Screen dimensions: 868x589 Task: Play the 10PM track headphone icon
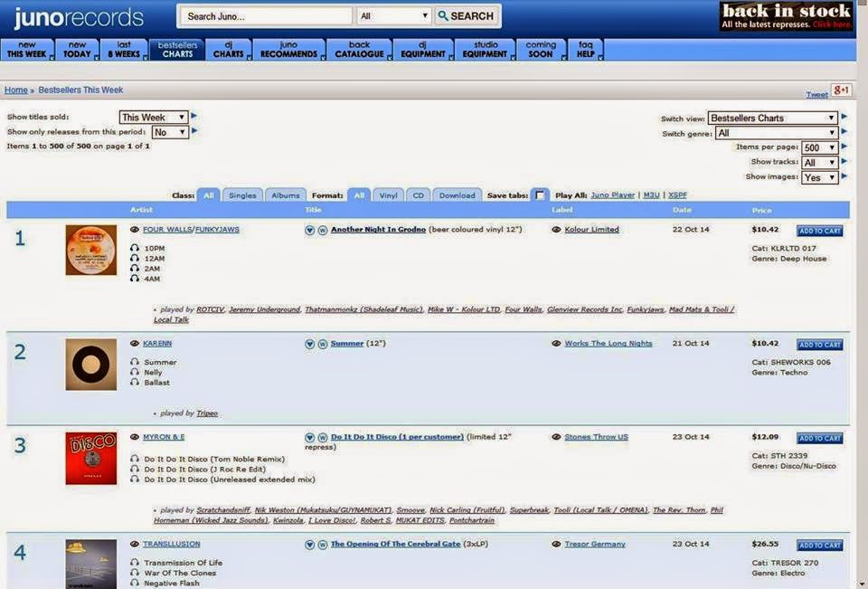coord(135,248)
